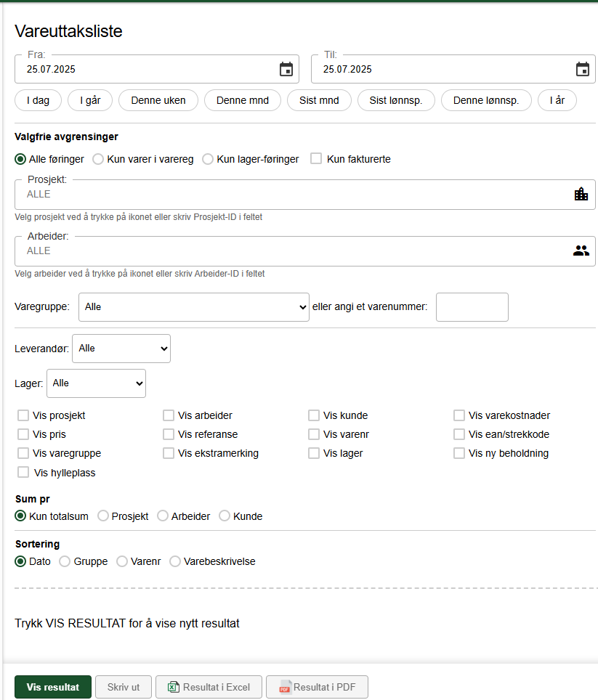This screenshot has width=598, height=700.
Task: Toggle the Vis lager checkbox
Action: [314, 453]
